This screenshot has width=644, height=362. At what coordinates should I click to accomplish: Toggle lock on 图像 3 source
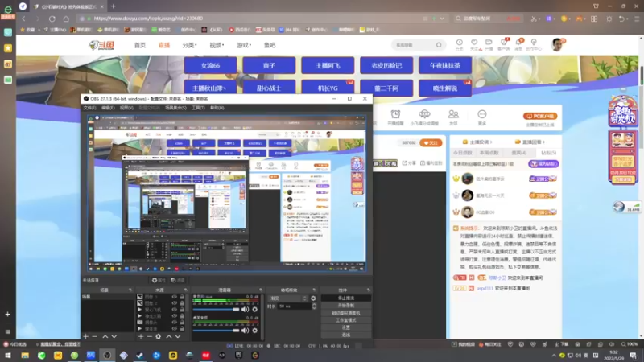point(182,297)
